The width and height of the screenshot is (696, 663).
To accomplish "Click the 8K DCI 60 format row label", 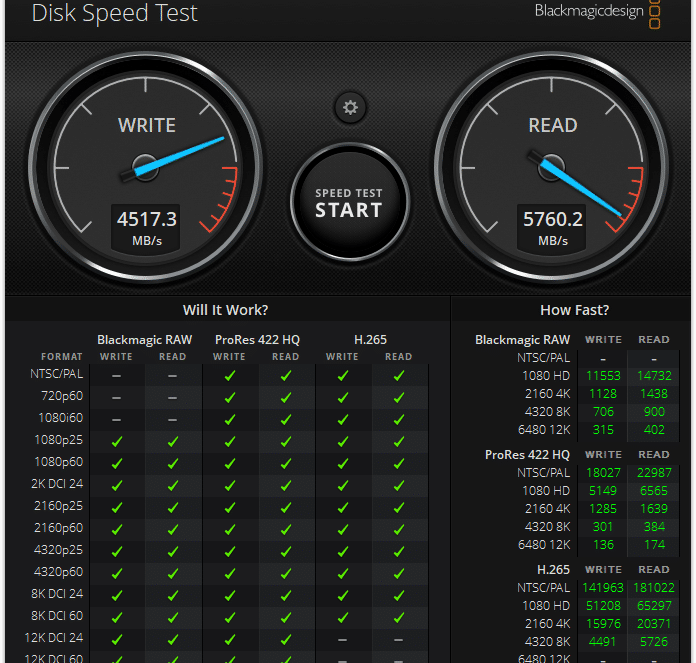I will pos(57,616).
